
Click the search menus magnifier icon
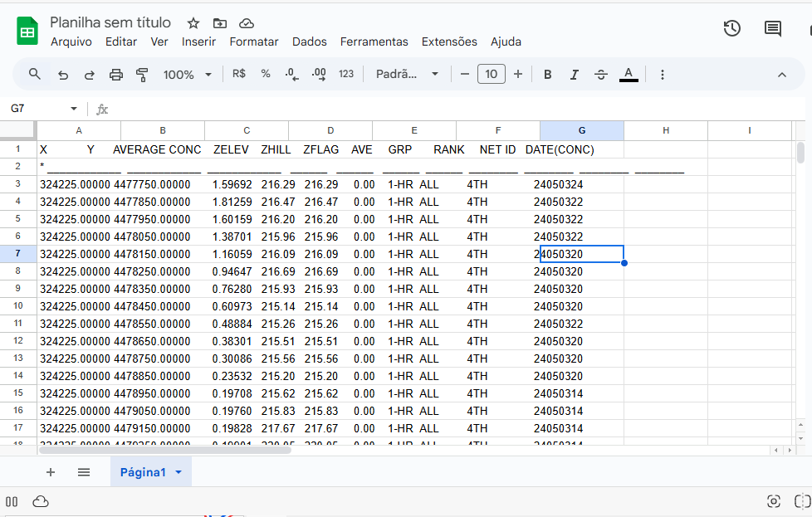coord(35,74)
